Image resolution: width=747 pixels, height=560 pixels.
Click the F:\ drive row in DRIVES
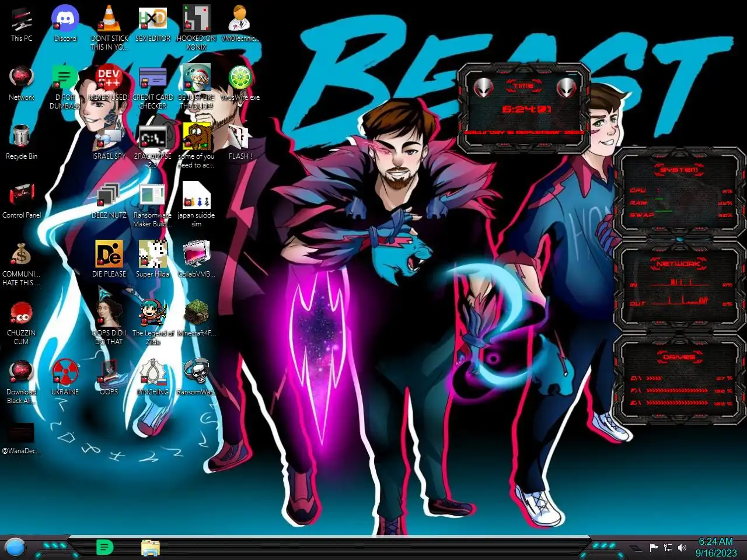[680, 390]
